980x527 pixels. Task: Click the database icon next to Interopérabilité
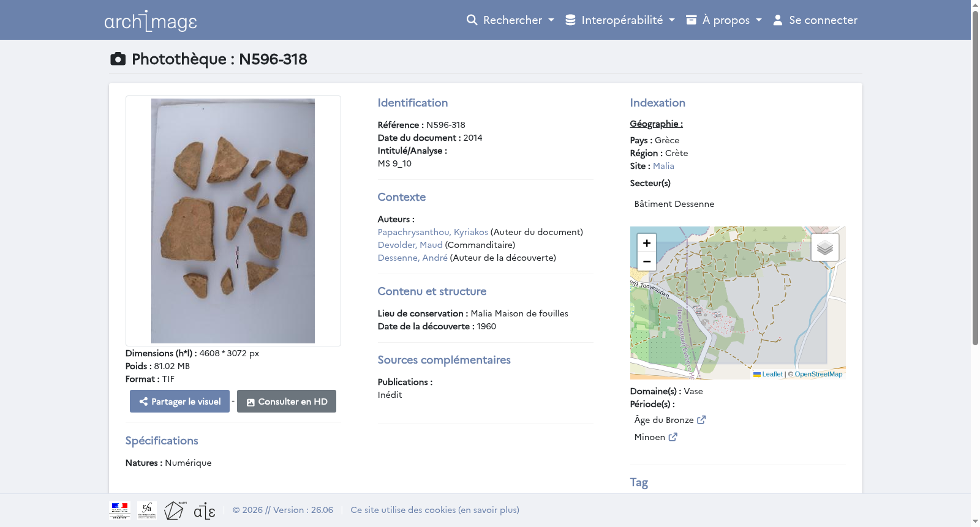click(570, 20)
